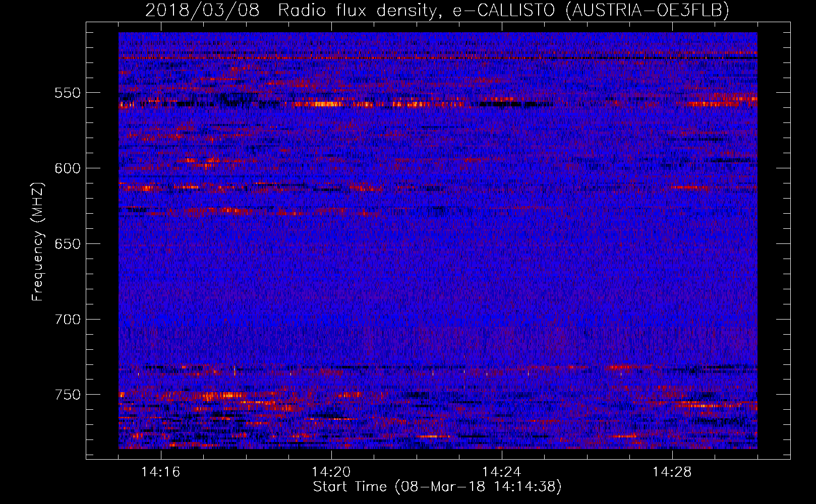Click the 2018/03/08 date in the title

click(202, 10)
